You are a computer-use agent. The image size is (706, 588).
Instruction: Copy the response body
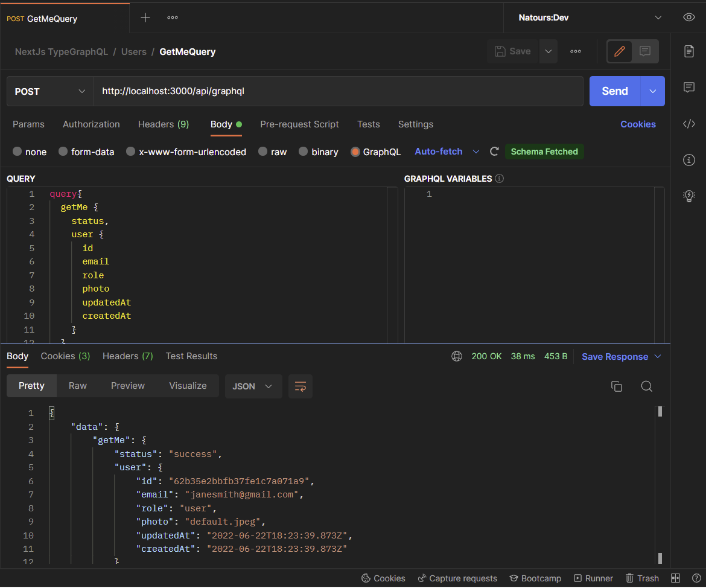(x=617, y=386)
